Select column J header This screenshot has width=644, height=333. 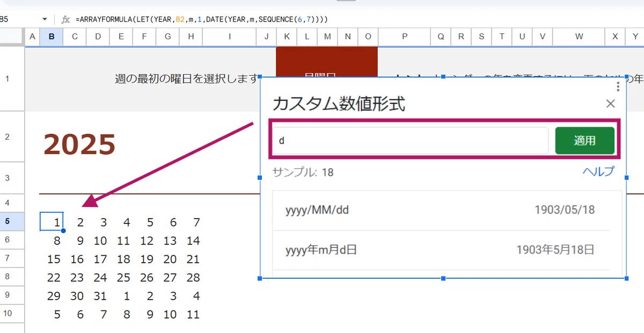tap(266, 37)
